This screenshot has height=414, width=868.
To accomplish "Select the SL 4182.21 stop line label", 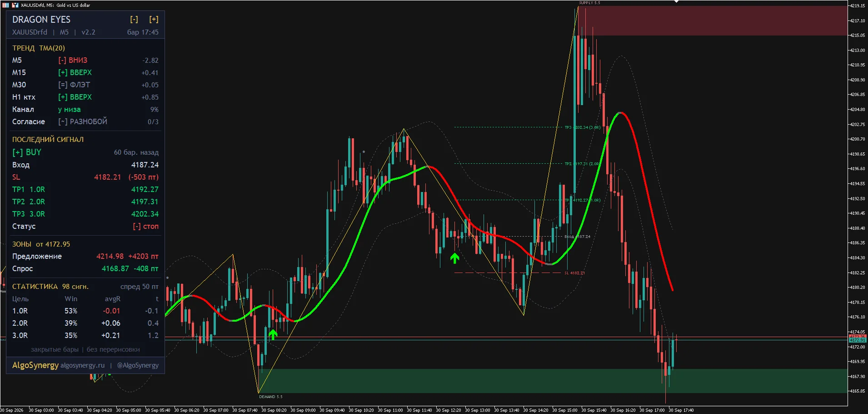I will [575, 273].
